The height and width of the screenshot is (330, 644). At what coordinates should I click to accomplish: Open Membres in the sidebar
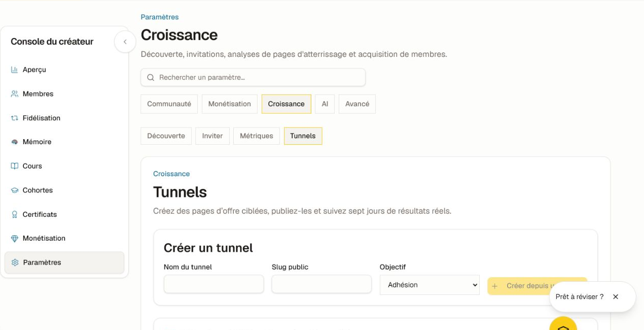(x=64, y=94)
